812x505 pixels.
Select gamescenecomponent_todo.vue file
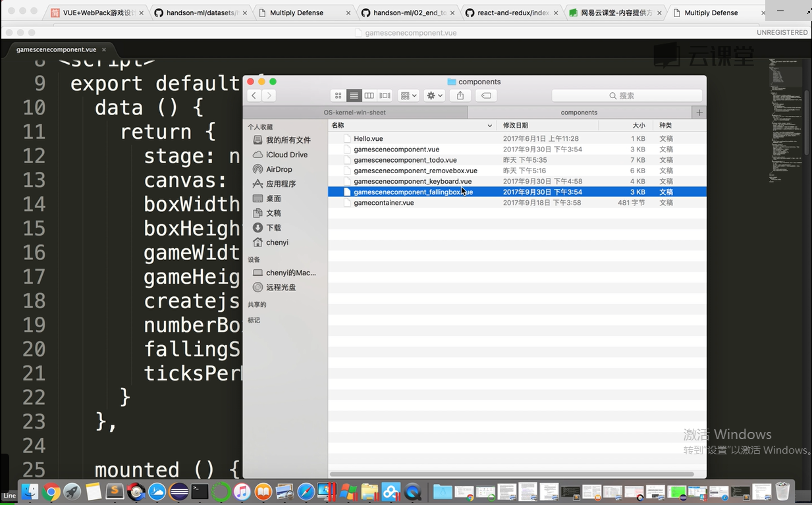click(405, 160)
